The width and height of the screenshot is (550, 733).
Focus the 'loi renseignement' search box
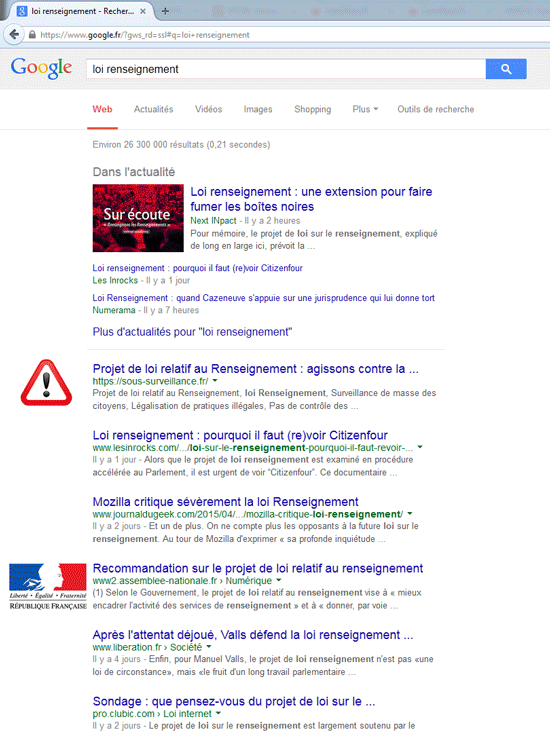(286, 69)
